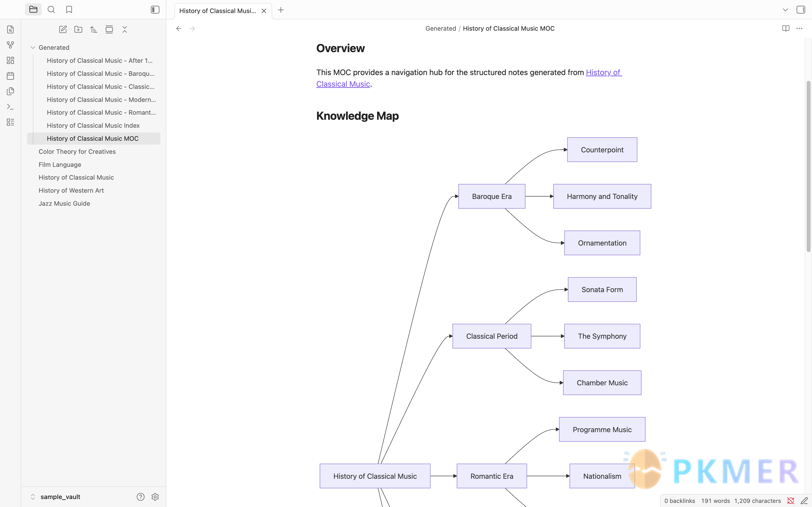Toggle the left sidebar
The width and height of the screenshot is (812, 507).
[155, 9]
